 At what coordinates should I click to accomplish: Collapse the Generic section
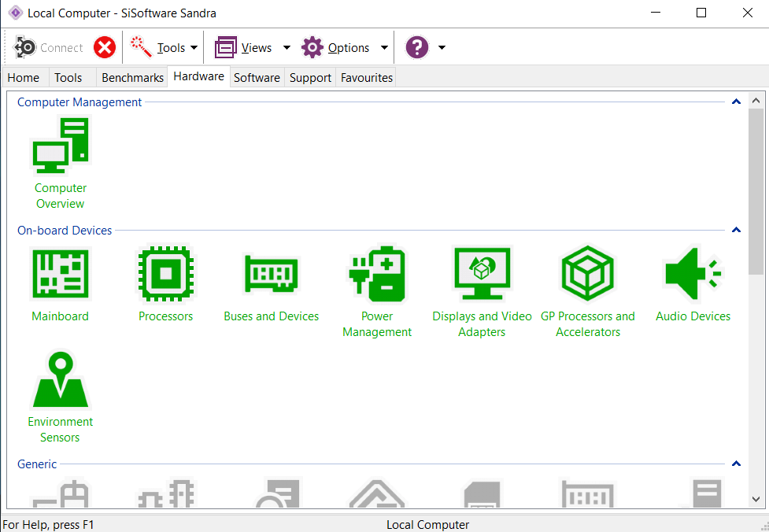(736, 464)
